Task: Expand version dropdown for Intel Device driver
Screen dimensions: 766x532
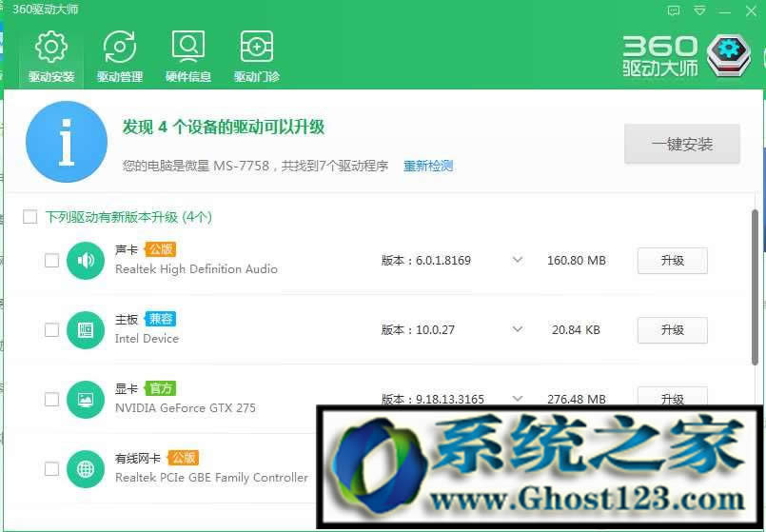Action: pyautogui.click(x=518, y=329)
